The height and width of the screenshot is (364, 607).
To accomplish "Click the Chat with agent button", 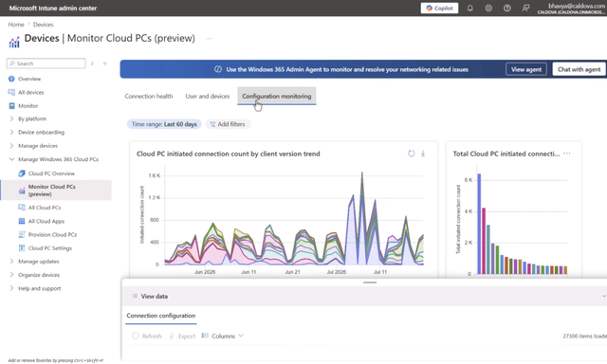I will point(579,69).
